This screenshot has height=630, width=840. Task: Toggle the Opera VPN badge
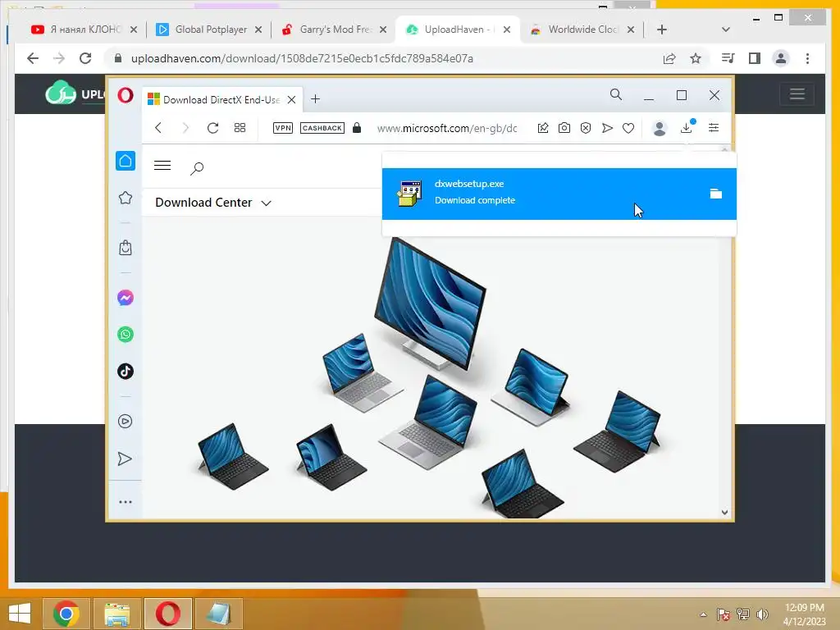(x=283, y=128)
